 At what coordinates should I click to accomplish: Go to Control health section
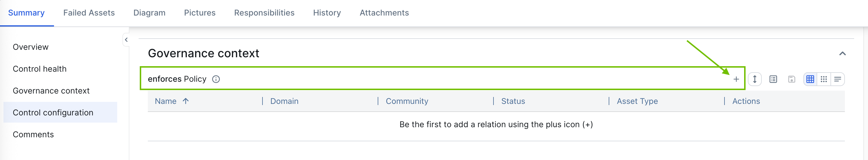pos(40,69)
